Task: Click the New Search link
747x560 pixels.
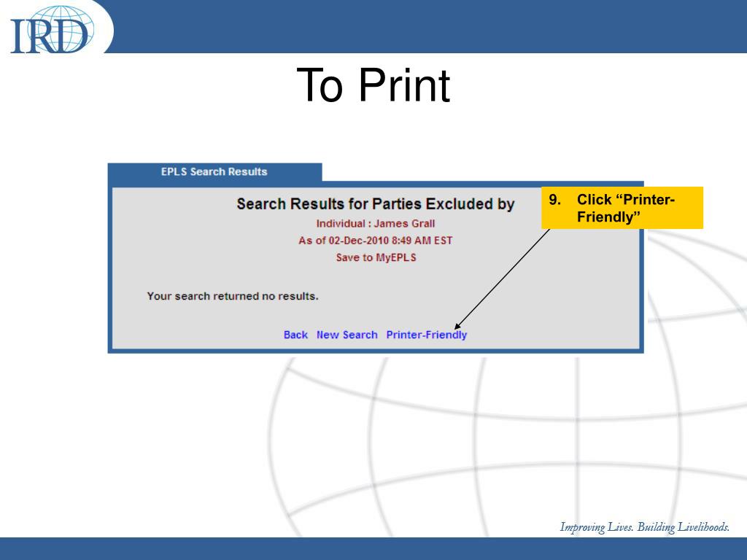Action: coord(347,335)
